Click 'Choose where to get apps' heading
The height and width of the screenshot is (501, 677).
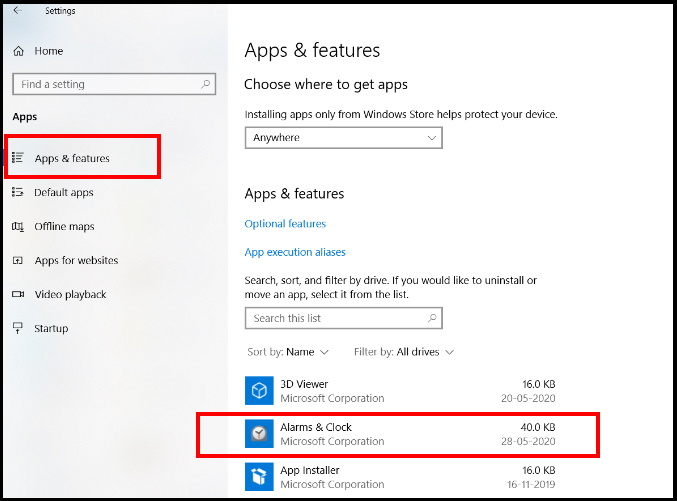326,85
